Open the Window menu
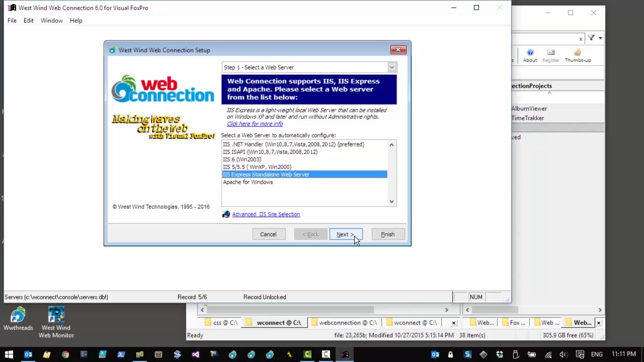Screen dimensions: 644x362 [x=52, y=21]
